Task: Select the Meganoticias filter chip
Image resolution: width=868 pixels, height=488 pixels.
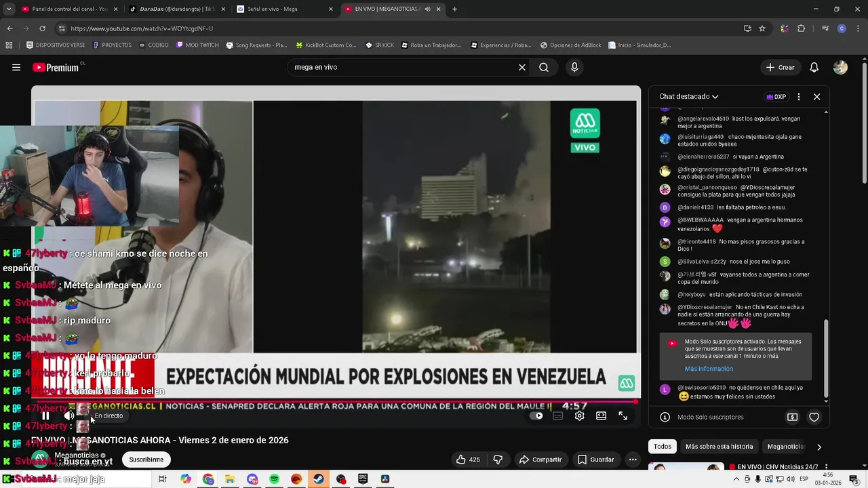Action: click(785, 447)
